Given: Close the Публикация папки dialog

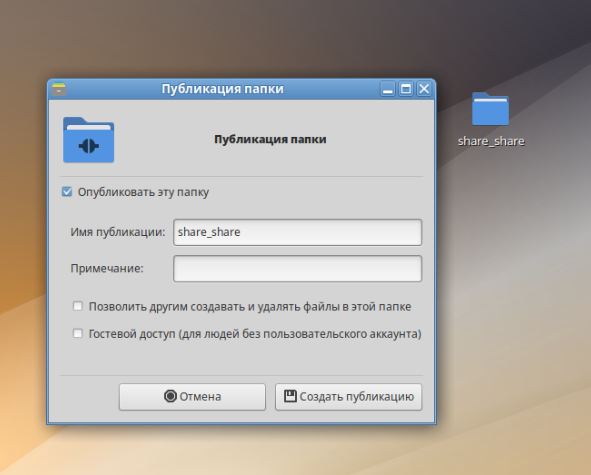Looking at the screenshot, I should pos(424,89).
